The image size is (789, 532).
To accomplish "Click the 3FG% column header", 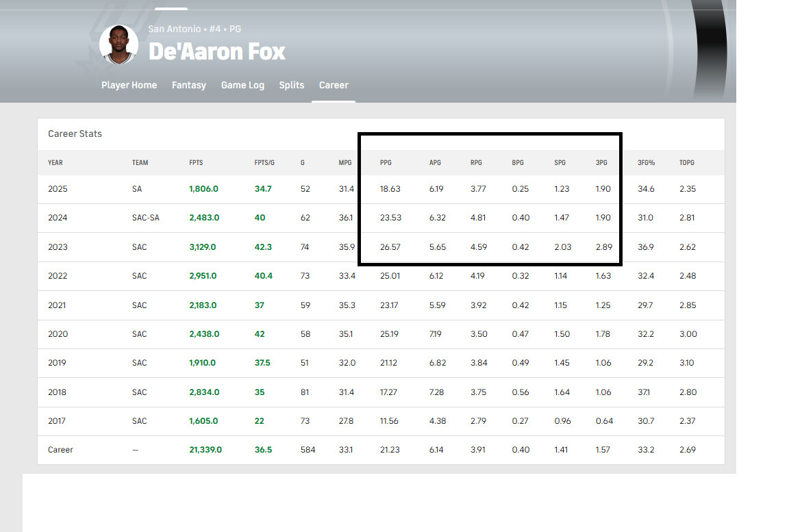I will [x=646, y=163].
